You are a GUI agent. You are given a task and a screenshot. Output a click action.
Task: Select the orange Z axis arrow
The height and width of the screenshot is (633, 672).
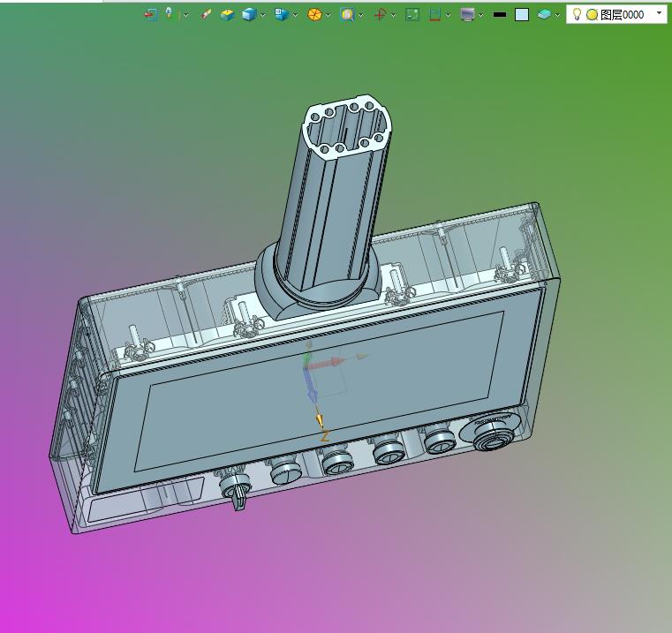pos(320,421)
